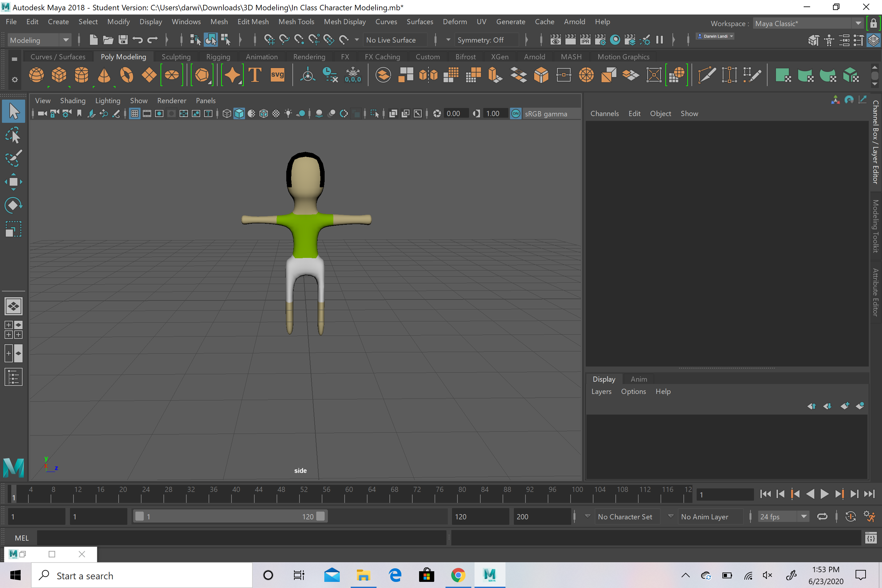Toggle auto keyframe button

[850, 517]
